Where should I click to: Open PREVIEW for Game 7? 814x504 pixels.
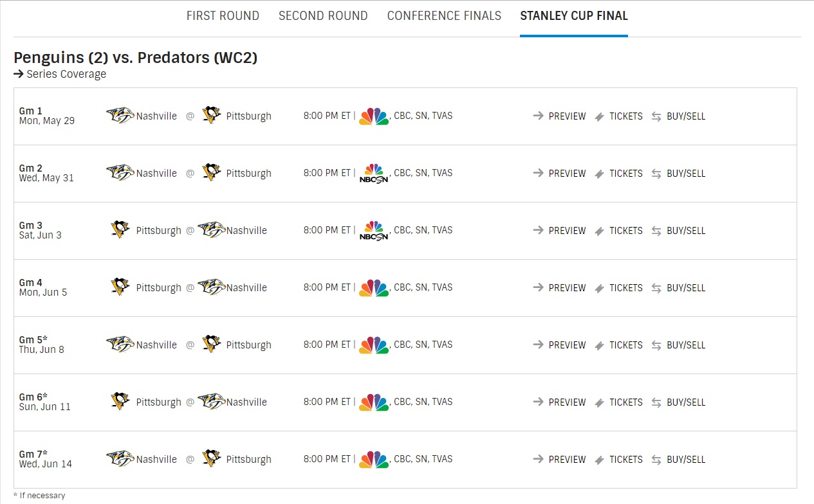[567, 460]
